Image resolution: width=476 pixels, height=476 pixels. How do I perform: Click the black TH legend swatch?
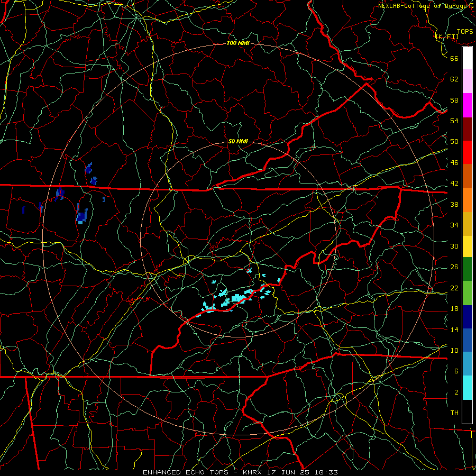pyautogui.click(x=467, y=411)
